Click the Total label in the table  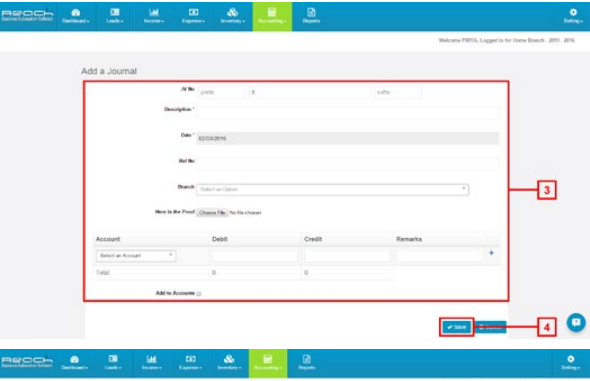[x=103, y=273]
